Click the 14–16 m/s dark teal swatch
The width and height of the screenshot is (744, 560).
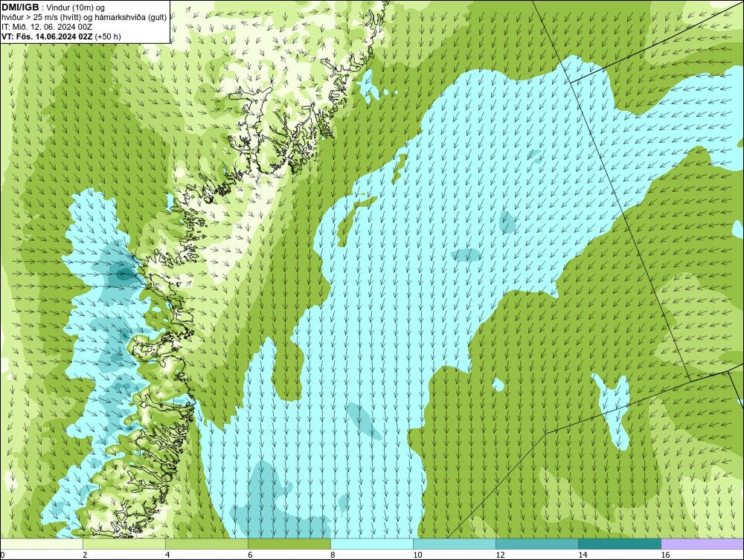pyautogui.click(x=620, y=544)
